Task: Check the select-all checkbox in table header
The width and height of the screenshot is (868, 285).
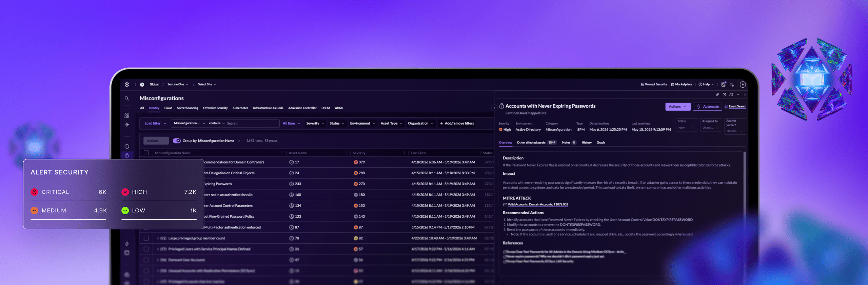Action: pos(146,153)
